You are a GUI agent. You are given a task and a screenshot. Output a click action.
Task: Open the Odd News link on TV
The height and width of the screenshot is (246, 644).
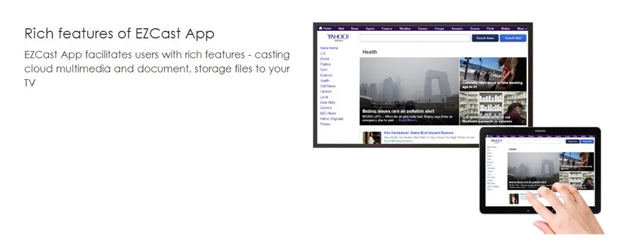coord(328,86)
